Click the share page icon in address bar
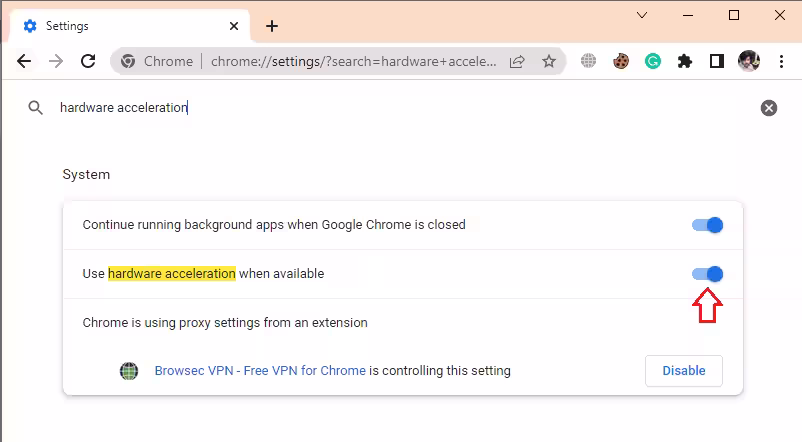This screenshot has width=802, height=442. point(517,61)
